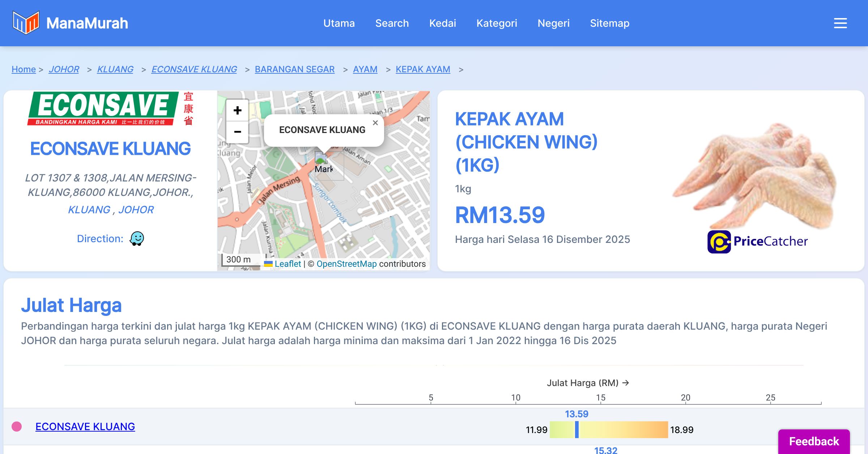Screen dimensions: 868x454
Task: Open the Negeri menu item
Action: point(553,23)
